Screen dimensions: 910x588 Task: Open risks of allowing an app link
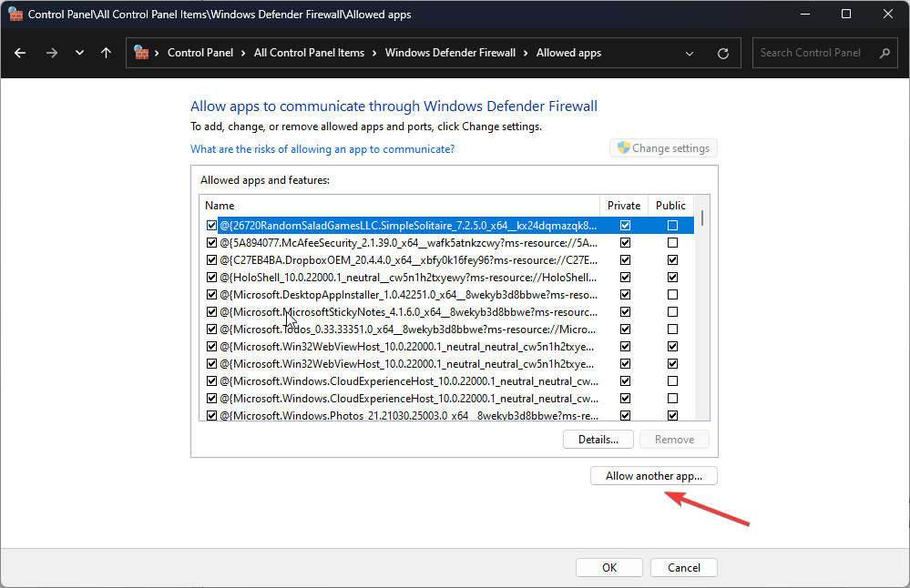pos(322,149)
